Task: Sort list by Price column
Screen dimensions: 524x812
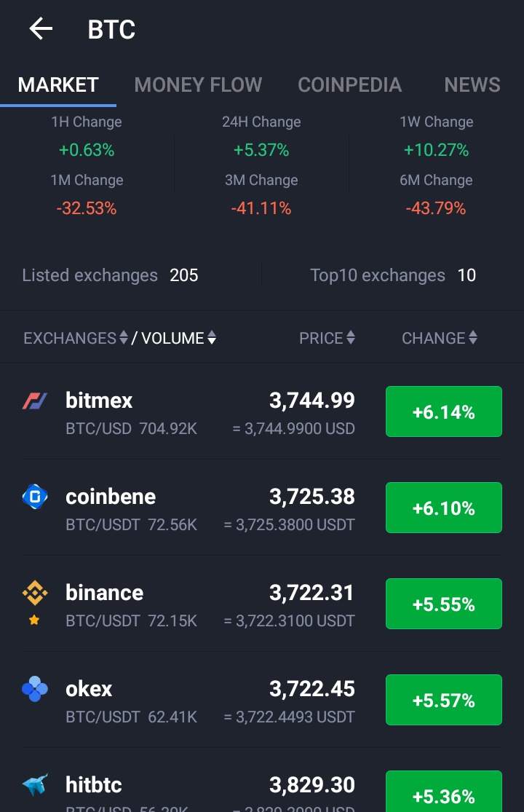Action: (x=327, y=338)
